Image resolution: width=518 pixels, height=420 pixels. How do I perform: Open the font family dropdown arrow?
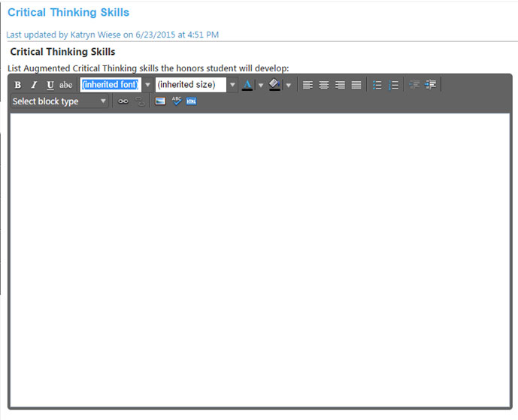click(x=147, y=85)
